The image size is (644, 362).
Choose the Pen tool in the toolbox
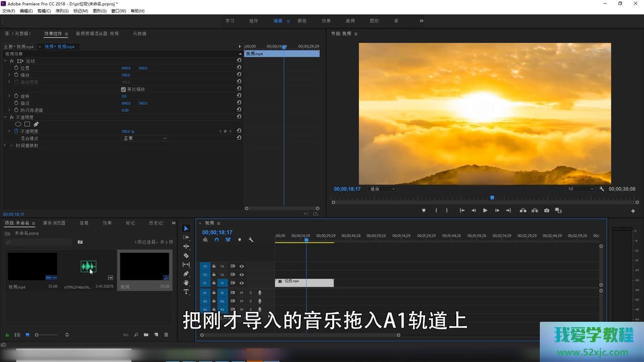point(186,274)
